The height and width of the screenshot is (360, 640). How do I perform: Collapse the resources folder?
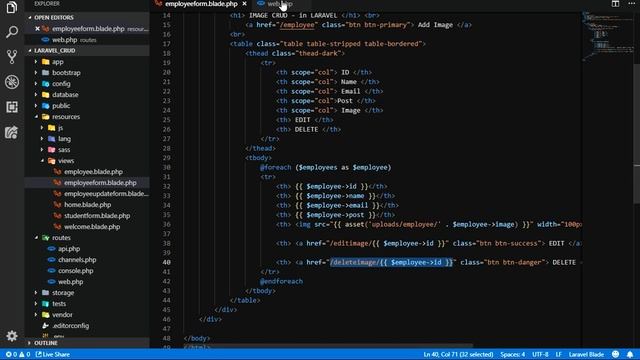coord(66,117)
